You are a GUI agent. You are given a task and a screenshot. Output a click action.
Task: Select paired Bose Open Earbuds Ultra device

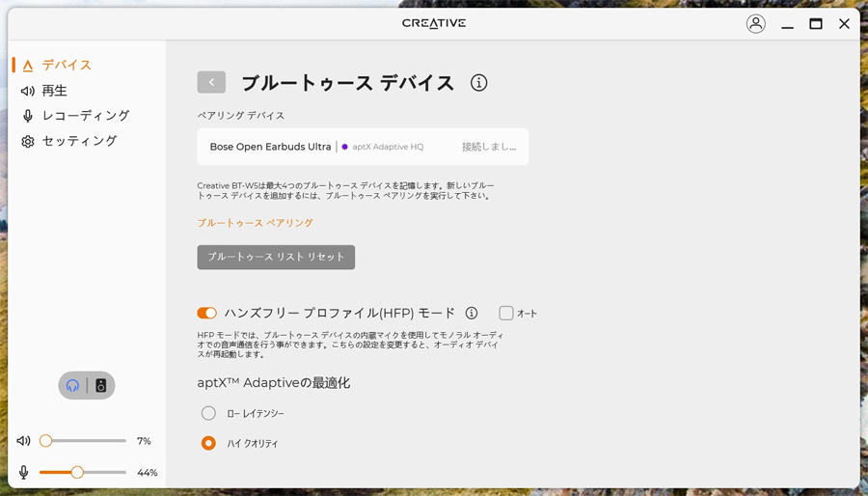click(363, 147)
